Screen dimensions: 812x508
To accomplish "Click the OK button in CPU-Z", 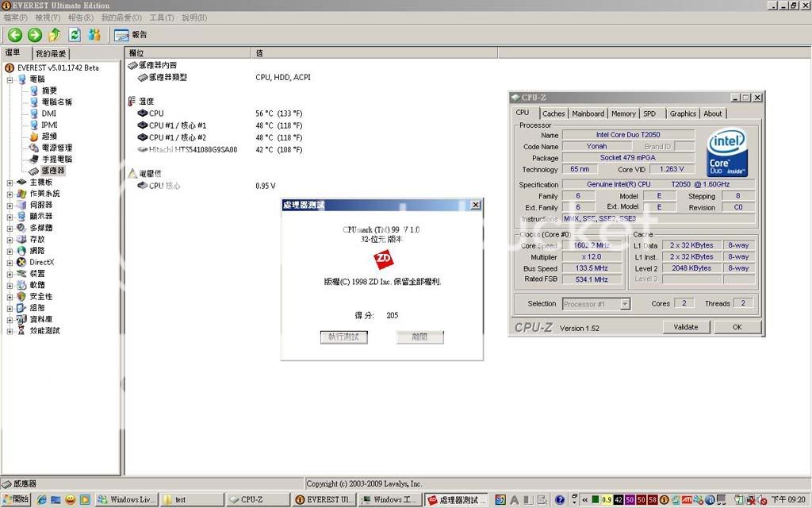I will point(737,327).
